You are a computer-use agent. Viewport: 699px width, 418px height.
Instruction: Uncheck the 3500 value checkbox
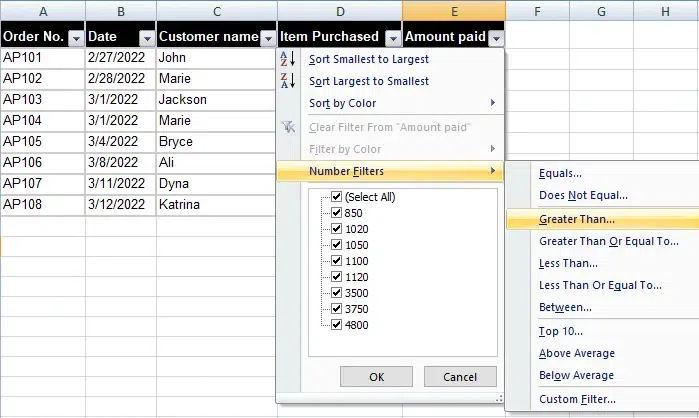pyautogui.click(x=336, y=293)
